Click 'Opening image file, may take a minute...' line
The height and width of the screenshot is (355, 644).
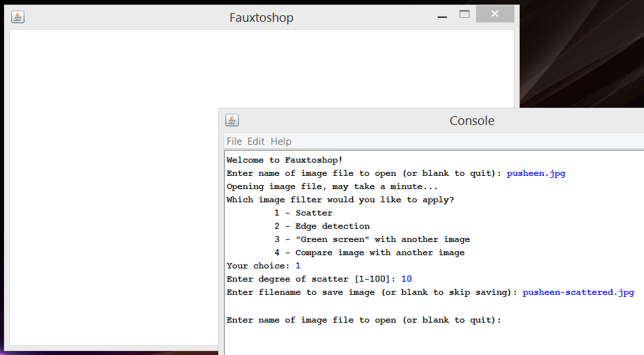click(x=332, y=186)
